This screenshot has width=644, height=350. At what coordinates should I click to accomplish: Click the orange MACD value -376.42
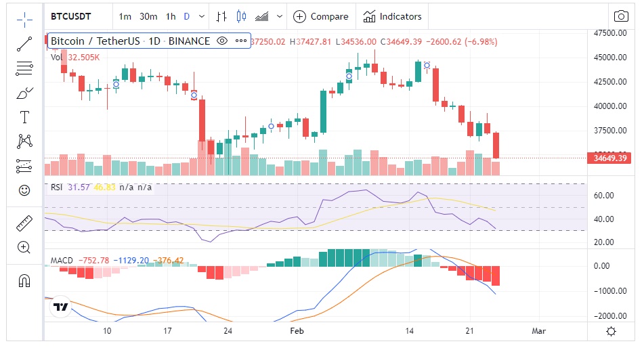coord(169,261)
